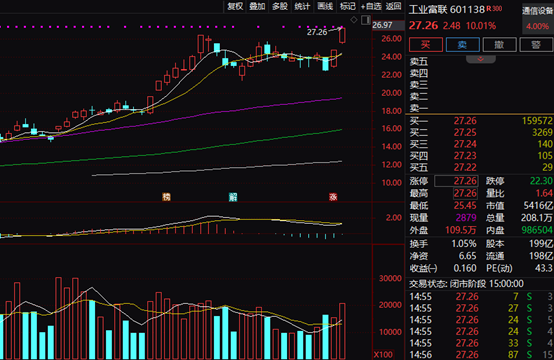This screenshot has width=554, height=360.
Task: Click the 返回 back button
Action: pyautogui.click(x=394, y=6)
